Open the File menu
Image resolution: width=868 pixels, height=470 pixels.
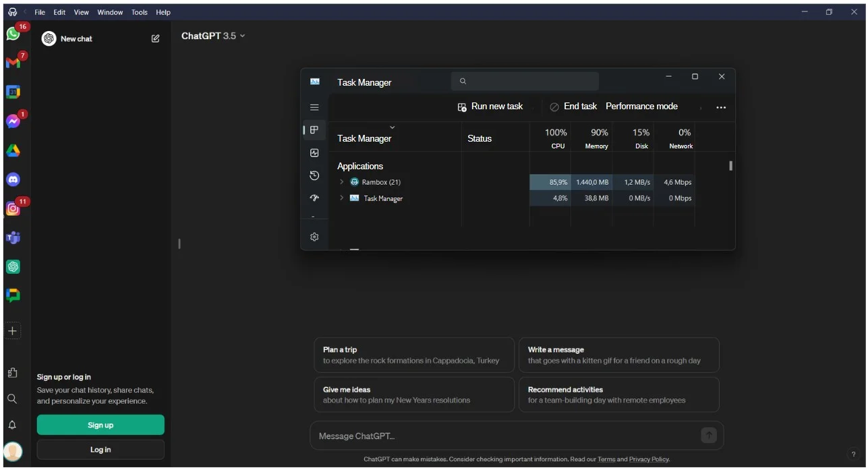40,12
